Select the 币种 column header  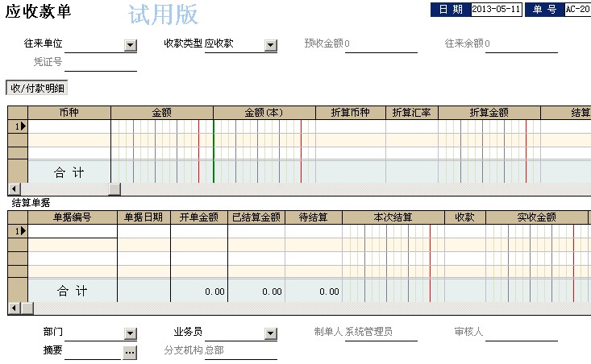coord(69,113)
